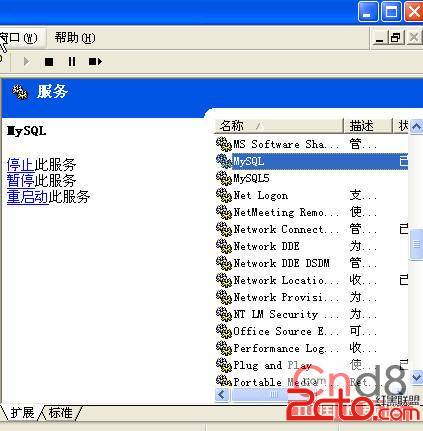
Task: Click the Restart Service toolbar icon
Action: (95, 62)
